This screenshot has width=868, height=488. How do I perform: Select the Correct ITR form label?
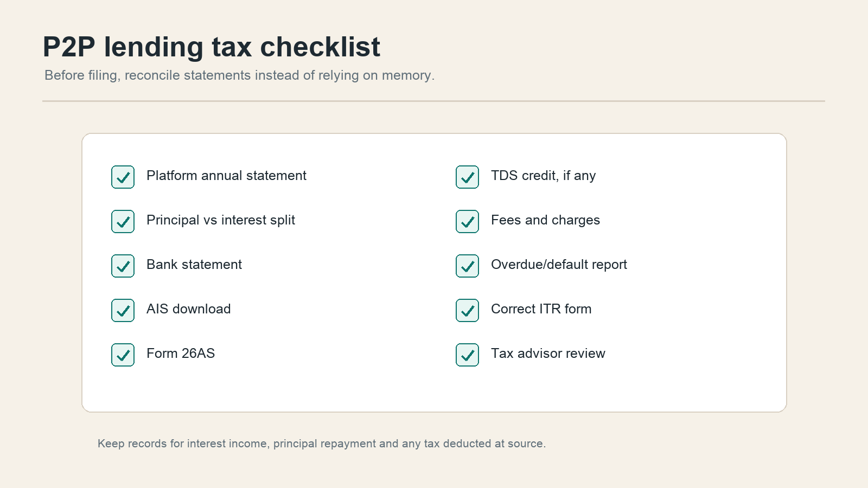click(x=541, y=309)
